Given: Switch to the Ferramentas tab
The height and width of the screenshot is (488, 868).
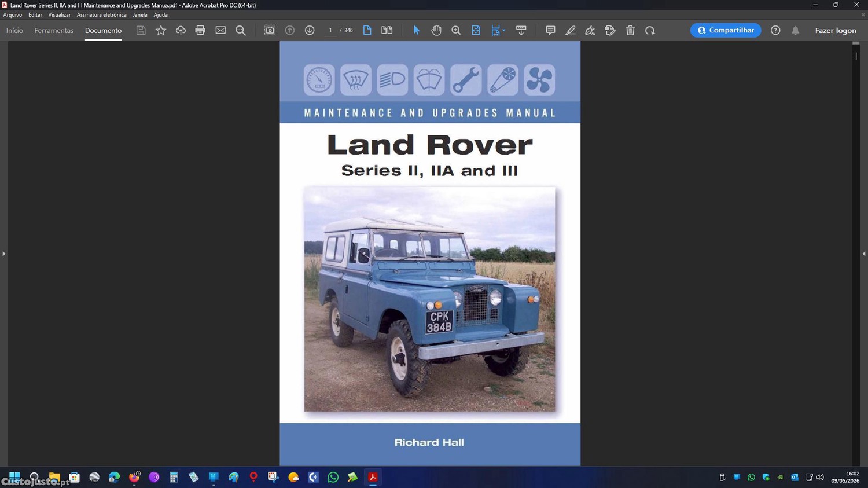Looking at the screenshot, I should click(54, 30).
